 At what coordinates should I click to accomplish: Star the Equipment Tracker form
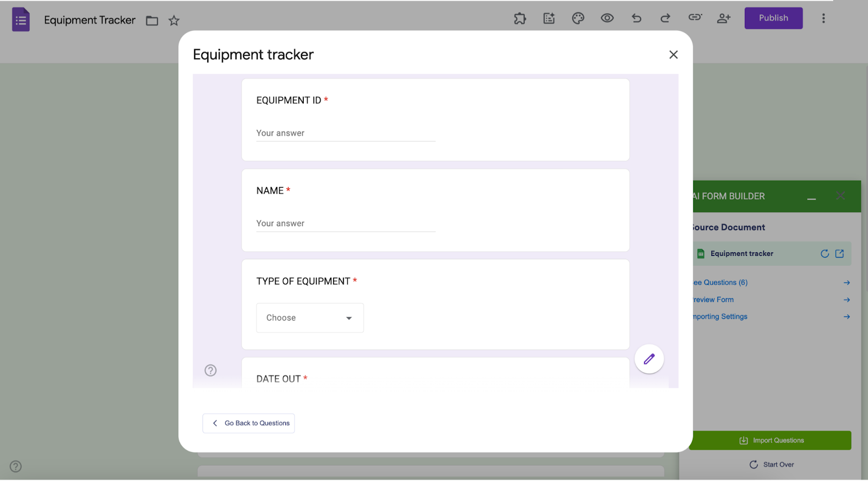pyautogui.click(x=174, y=21)
